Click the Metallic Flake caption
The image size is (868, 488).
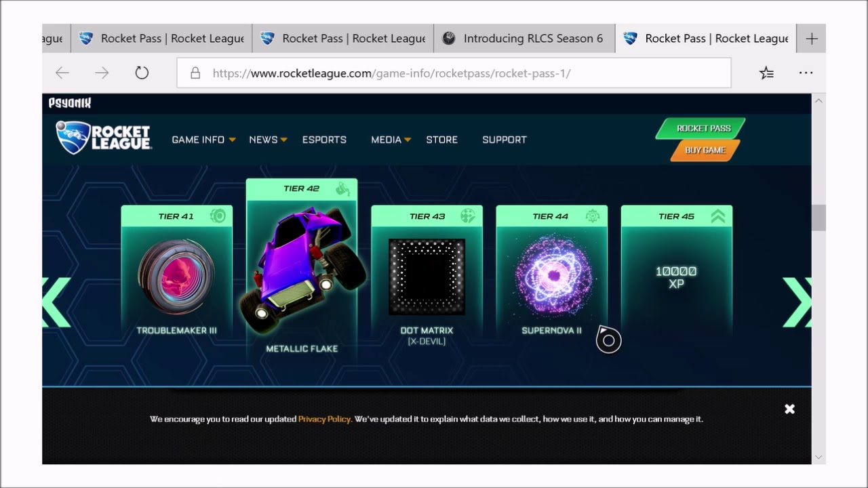point(302,348)
